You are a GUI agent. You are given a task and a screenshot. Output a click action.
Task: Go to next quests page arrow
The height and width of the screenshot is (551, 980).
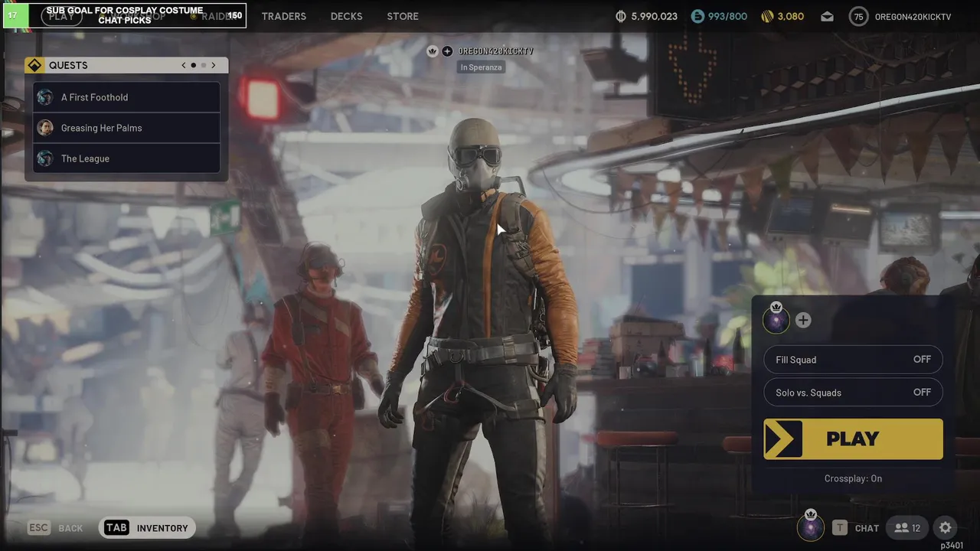(214, 65)
